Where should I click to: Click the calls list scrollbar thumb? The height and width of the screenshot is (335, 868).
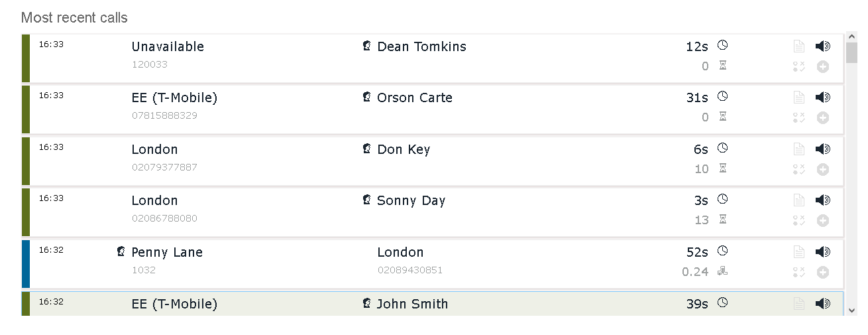pos(851,52)
